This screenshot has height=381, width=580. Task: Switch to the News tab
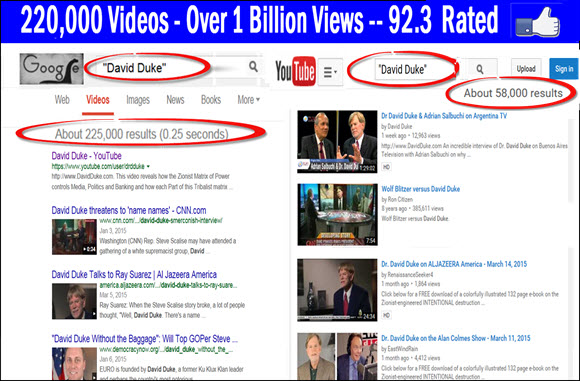point(175,100)
